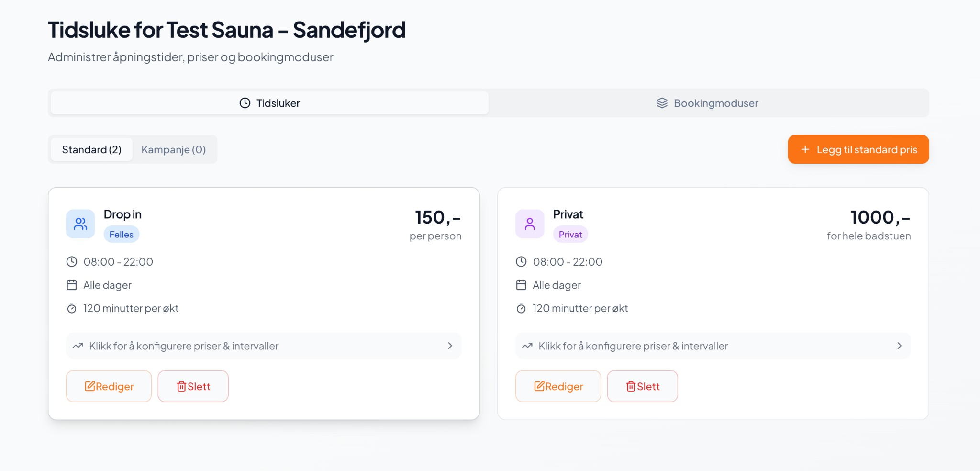980x471 pixels.
Task: Click the trash icon inside Drop in's Slett button
Action: [181, 386]
